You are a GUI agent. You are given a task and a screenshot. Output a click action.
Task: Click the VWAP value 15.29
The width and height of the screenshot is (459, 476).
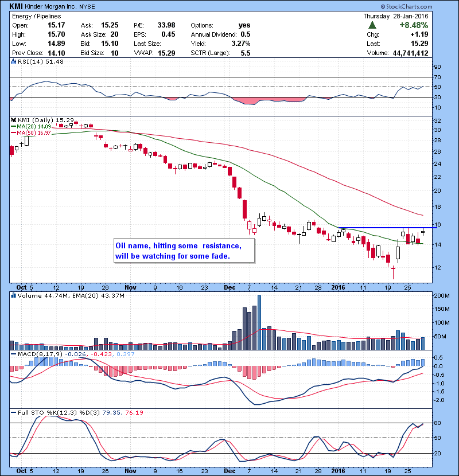[166, 53]
